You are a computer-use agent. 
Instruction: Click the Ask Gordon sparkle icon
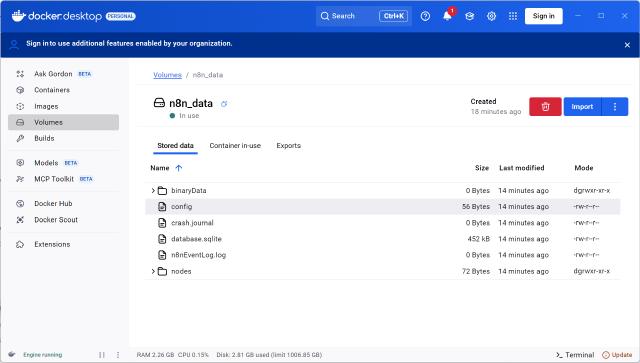pos(20,74)
